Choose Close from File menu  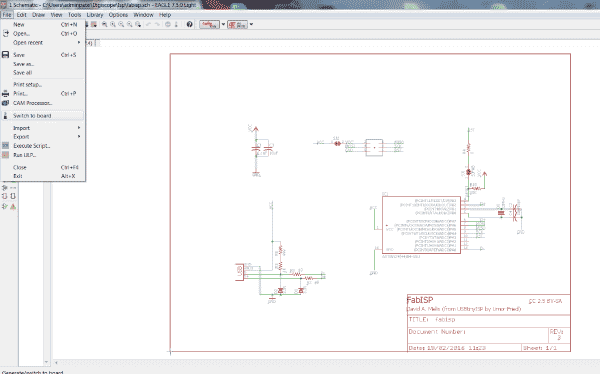coord(42,167)
